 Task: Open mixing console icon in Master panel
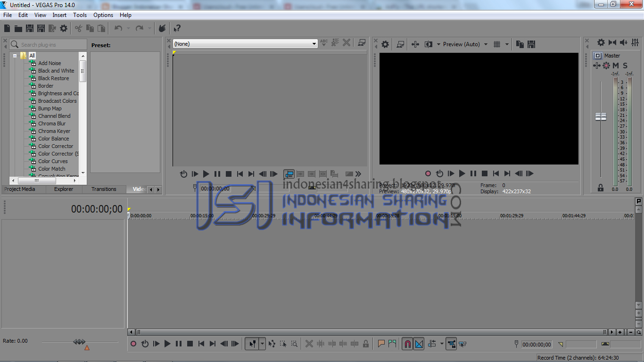(x=635, y=42)
